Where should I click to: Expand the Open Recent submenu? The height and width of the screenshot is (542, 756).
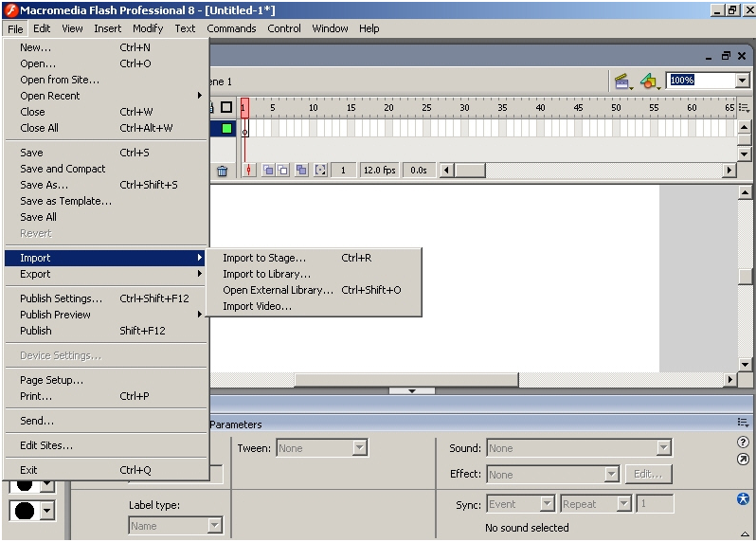pyautogui.click(x=105, y=96)
